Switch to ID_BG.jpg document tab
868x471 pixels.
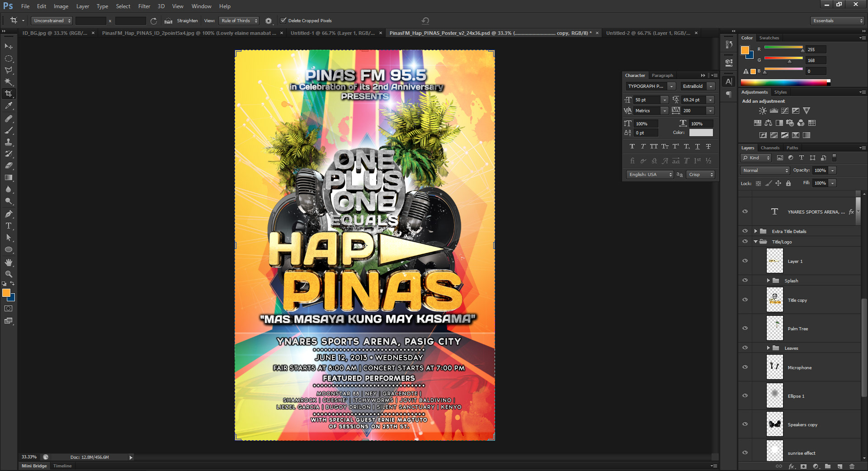(55, 33)
